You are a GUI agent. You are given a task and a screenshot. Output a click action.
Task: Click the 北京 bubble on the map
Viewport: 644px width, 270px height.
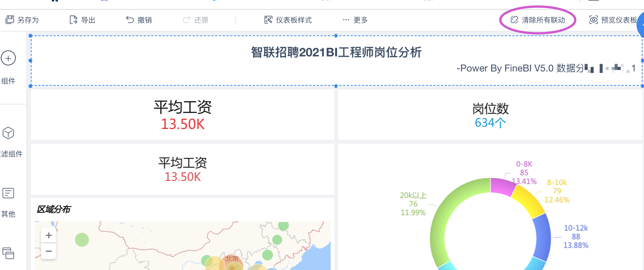click(x=233, y=262)
